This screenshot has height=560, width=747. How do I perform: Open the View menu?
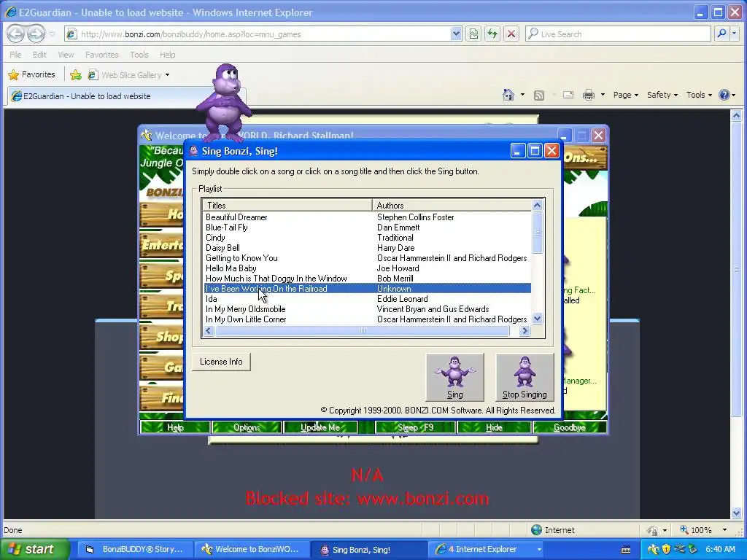pos(66,55)
